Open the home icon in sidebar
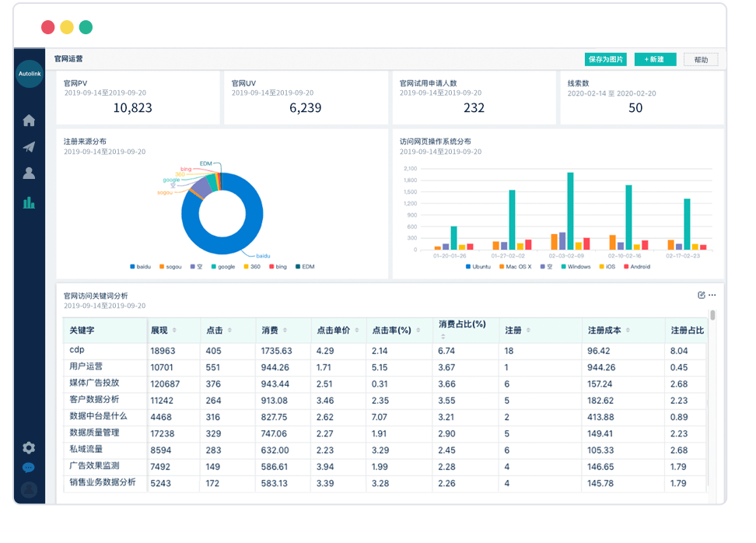 [x=29, y=120]
